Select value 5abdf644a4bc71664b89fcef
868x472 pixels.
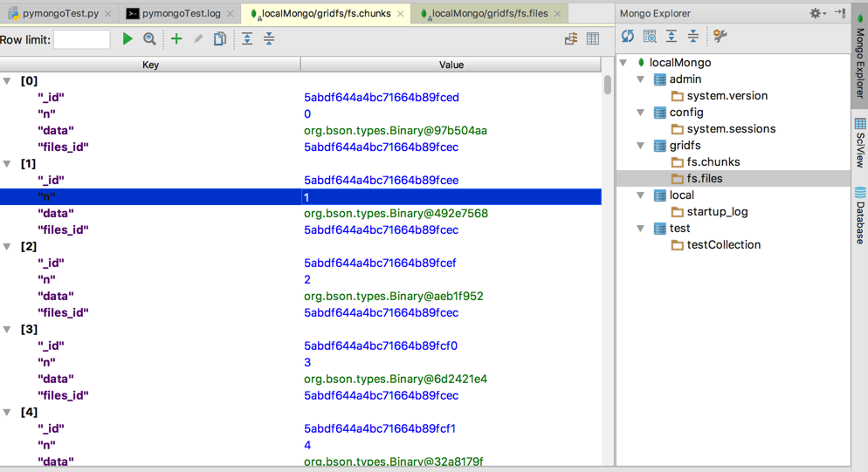(380, 263)
